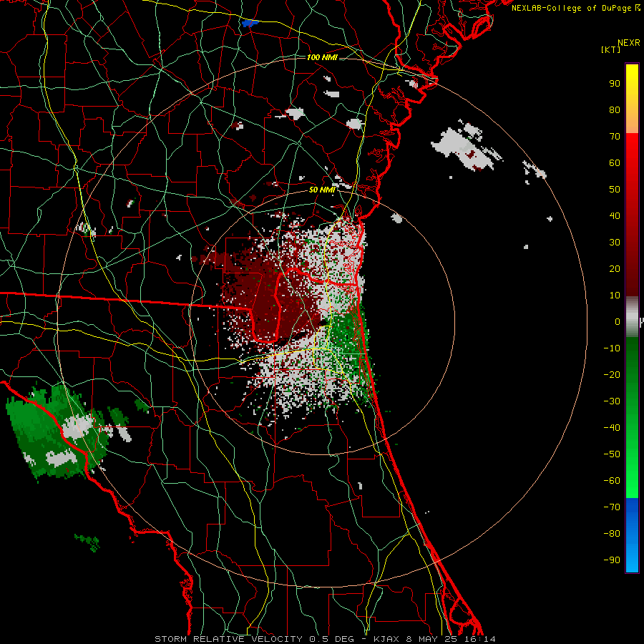Click the -20 value on velocity scale
Screen dimensions: 644x644
coord(612,375)
